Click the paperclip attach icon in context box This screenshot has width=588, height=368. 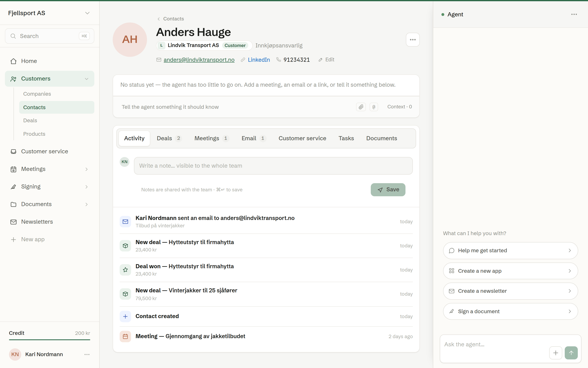pyautogui.click(x=361, y=107)
